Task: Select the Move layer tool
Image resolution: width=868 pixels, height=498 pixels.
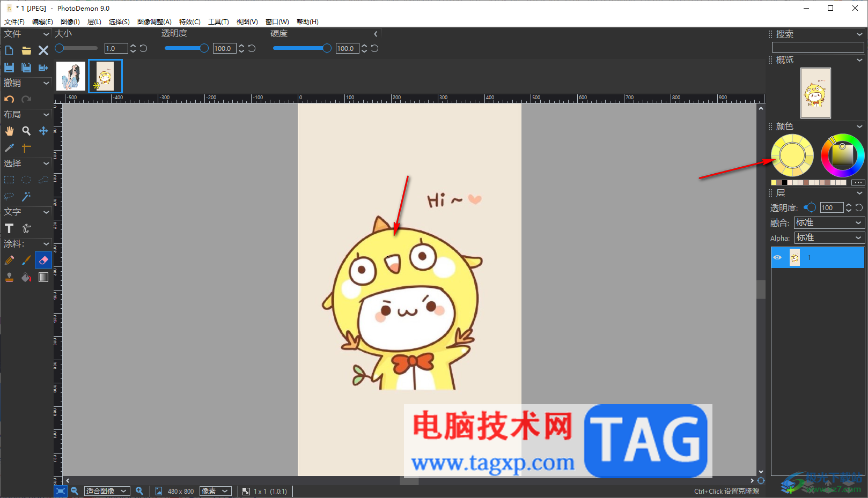Action: point(43,131)
